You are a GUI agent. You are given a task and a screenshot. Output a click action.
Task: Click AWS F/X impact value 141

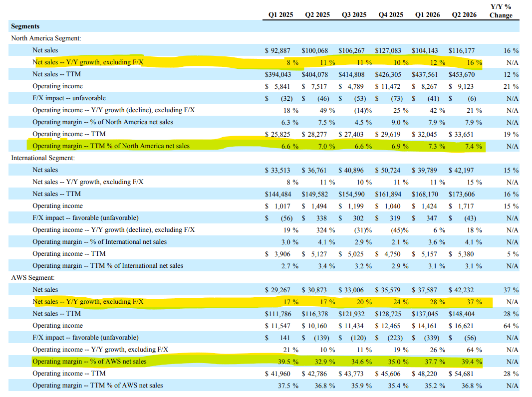[285, 338]
